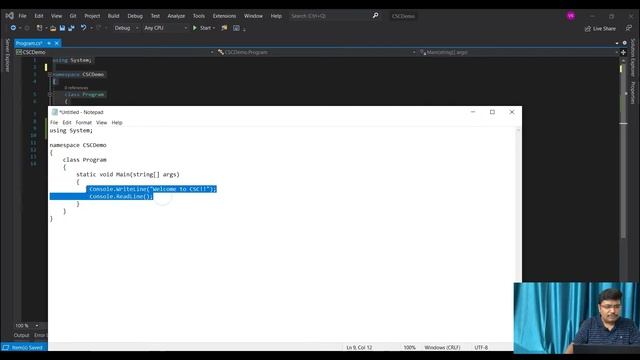640x360 pixels.
Task: Open Notepad Help menu
Action: point(117,122)
